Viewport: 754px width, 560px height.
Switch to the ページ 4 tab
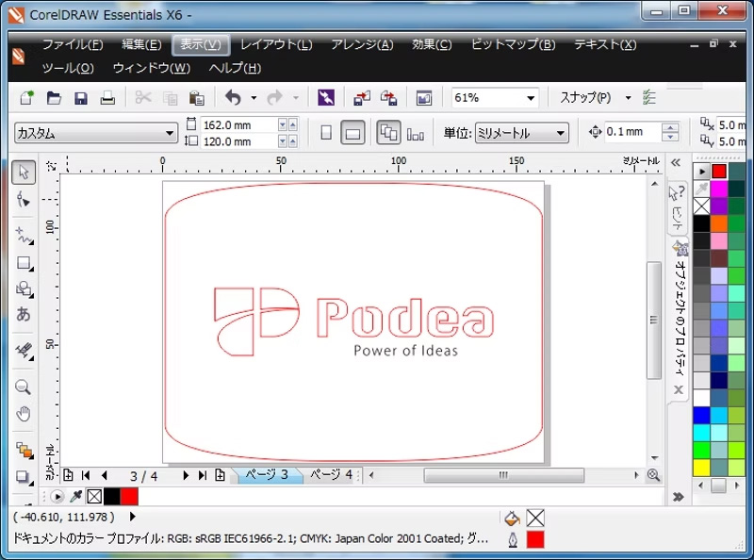tap(332, 474)
